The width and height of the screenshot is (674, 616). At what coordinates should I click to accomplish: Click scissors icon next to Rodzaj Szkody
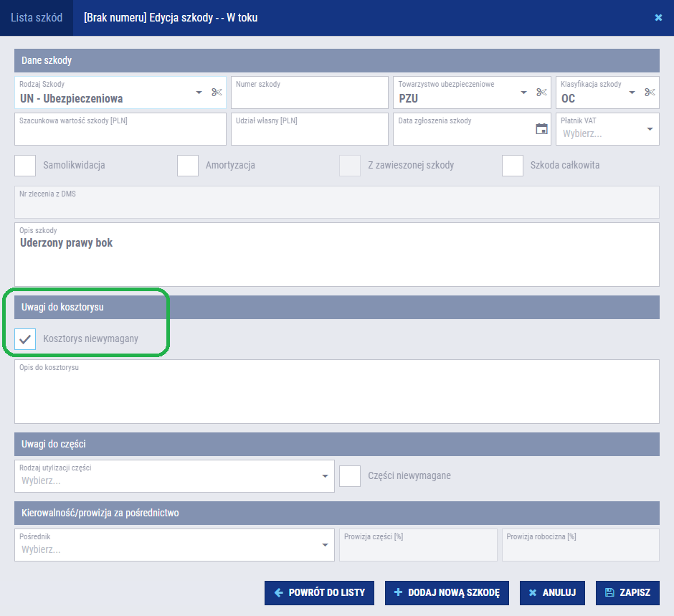[217, 93]
